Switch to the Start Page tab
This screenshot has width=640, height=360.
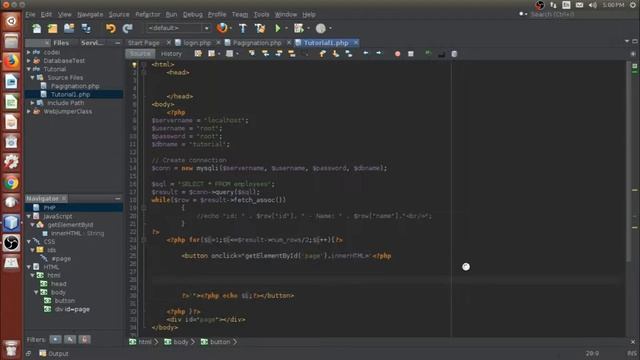tap(144, 43)
